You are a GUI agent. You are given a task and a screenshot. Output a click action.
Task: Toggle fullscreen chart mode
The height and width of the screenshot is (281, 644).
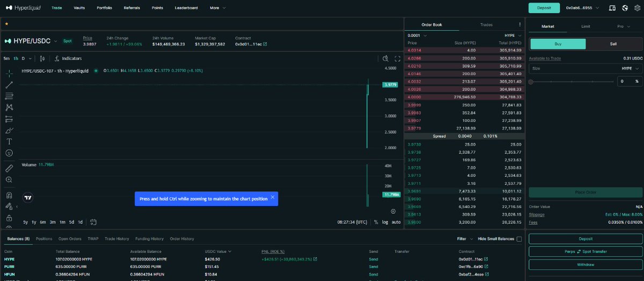coord(398,59)
